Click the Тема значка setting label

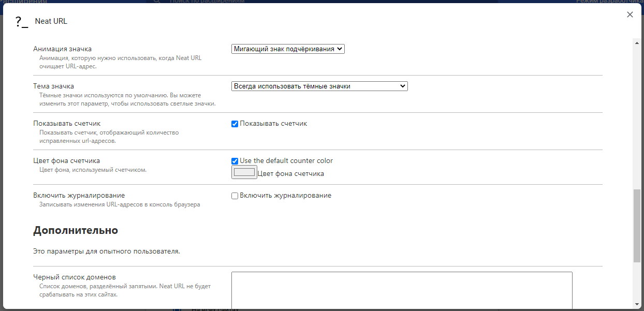tap(53, 86)
